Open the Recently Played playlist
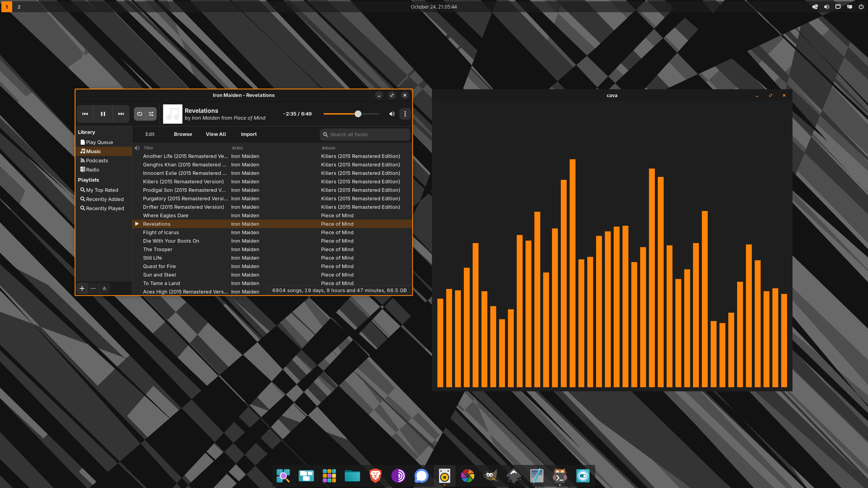868x488 pixels. point(104,209)
